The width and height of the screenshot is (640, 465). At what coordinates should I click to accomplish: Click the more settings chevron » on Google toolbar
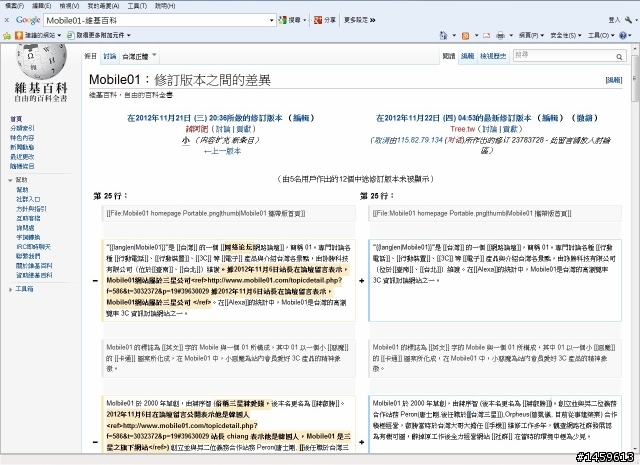(x=373, y=20)
